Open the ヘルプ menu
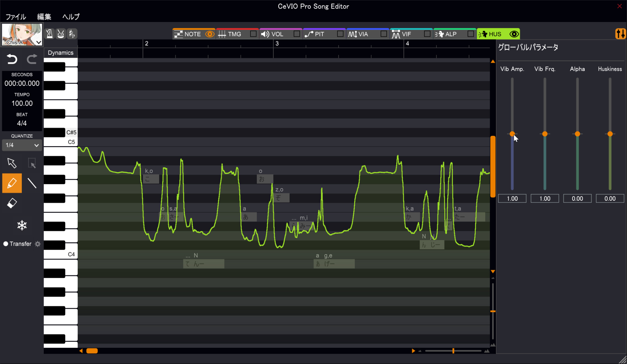627x364 pixels. 71,17
